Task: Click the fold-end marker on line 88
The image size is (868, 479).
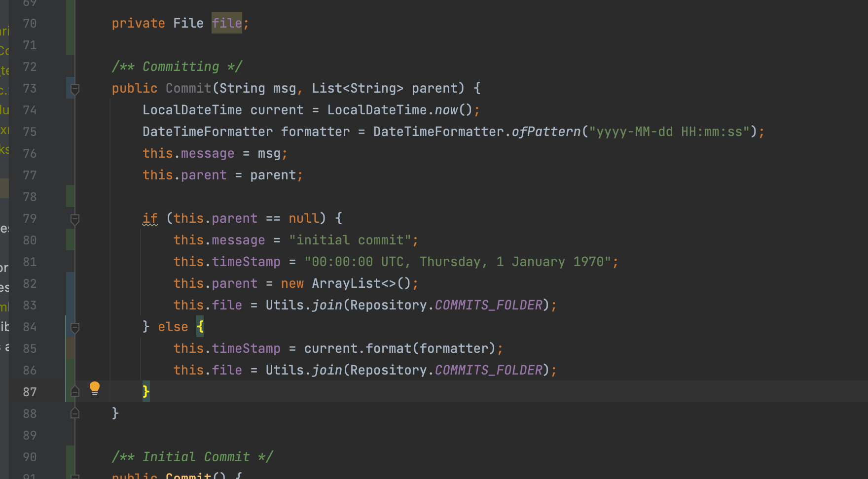Action: [75, 413]
